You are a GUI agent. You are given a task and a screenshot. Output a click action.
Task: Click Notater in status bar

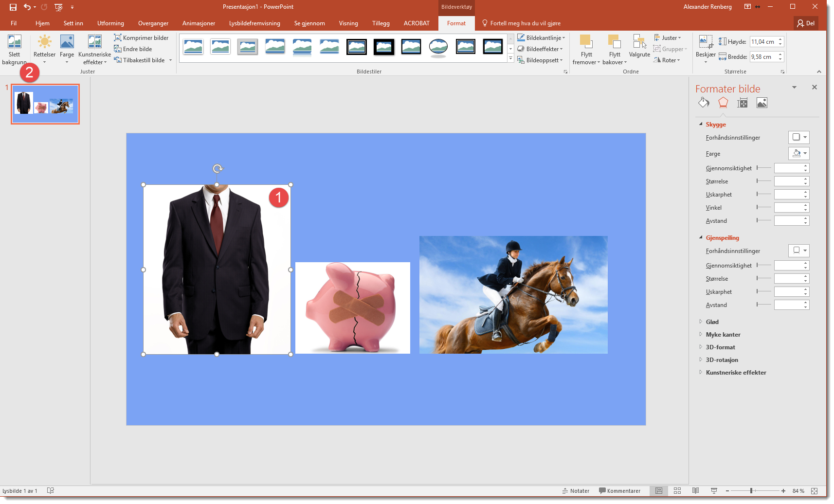(x=576, y=491)
